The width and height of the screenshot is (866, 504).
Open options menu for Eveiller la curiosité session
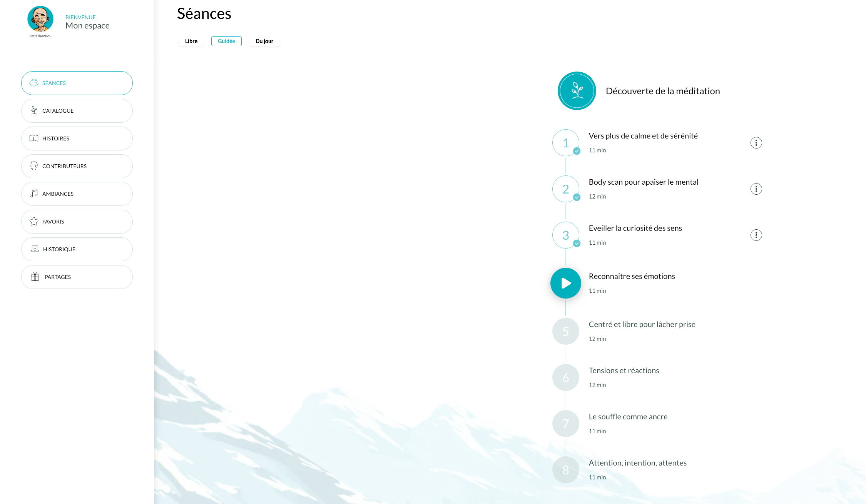coord(756,235)
